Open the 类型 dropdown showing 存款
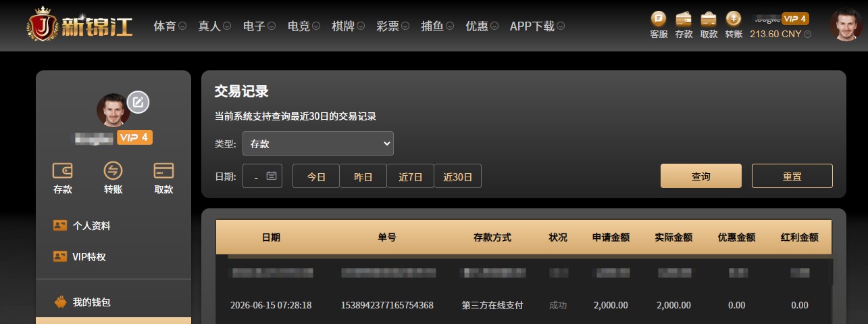This screenshot has width=868, height=324. coord(318,143)
